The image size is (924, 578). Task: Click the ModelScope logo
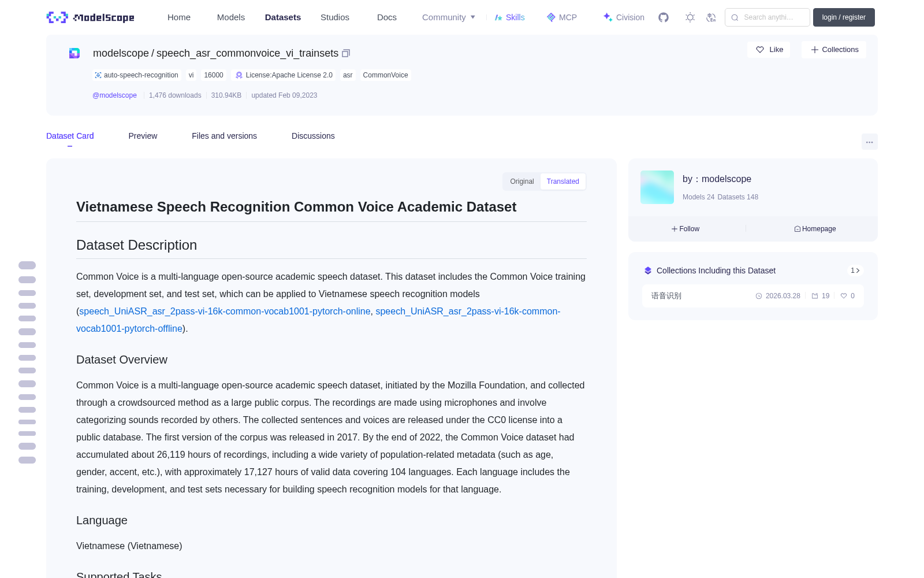click(90, 17)
